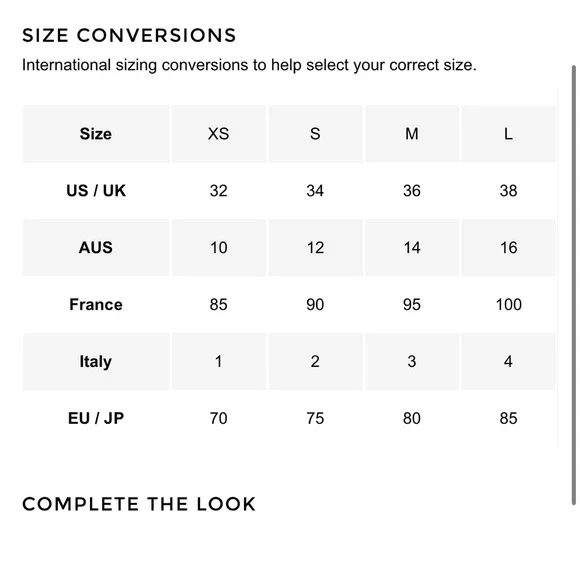
Task: Select the S size column header
Action: (315, 134)
